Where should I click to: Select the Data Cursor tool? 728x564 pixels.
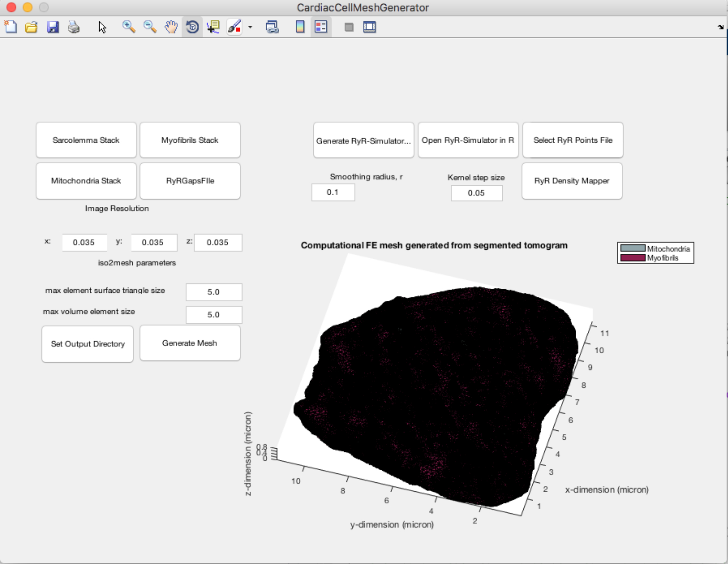[213, 27]
